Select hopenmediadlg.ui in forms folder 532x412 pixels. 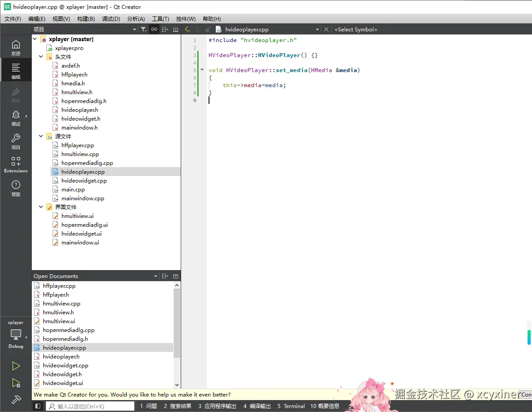tap(84, 225)
